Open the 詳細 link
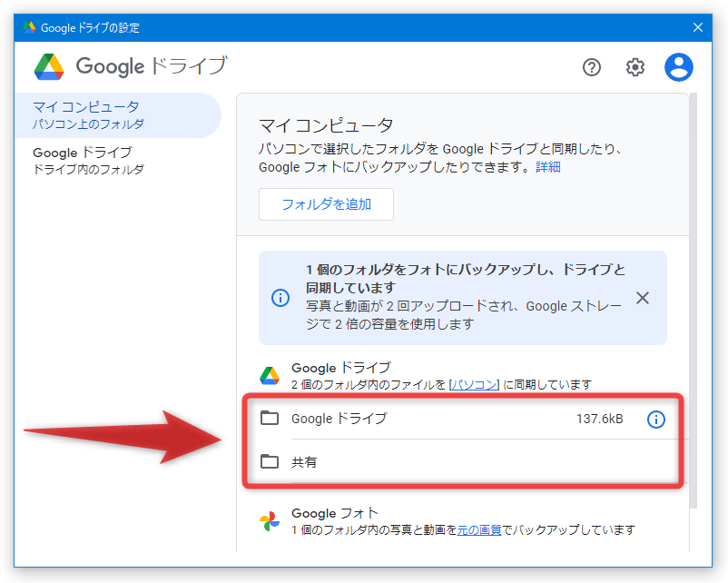Screen dimensions: 728x583 click(548, 167)
